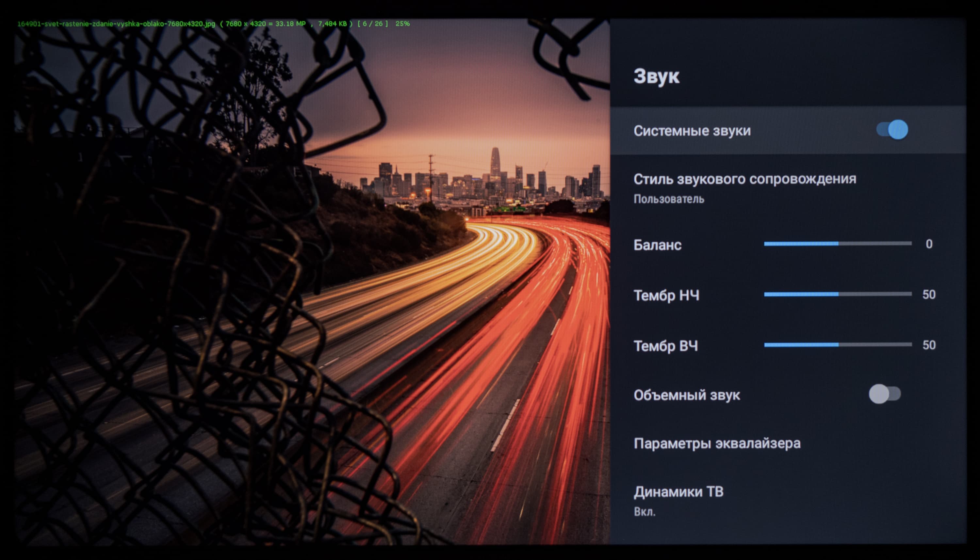Enable the Объемный звук switch
Screen dimensions: 980x560
tap(884, 394)
